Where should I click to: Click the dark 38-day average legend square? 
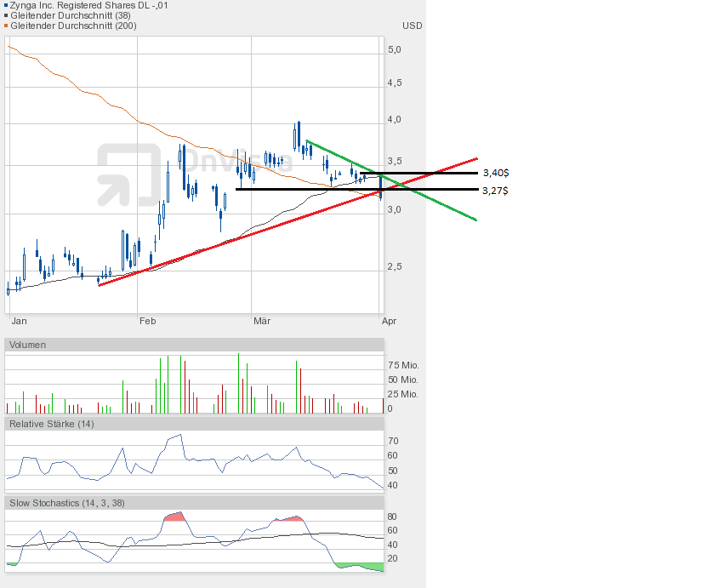[5, 15]
